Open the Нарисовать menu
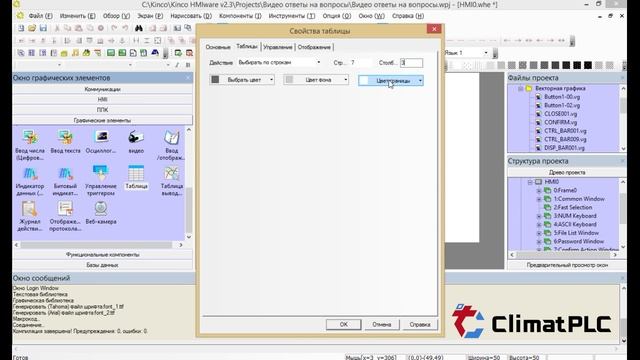The image size is (640, 360). (x=191, y=16)
